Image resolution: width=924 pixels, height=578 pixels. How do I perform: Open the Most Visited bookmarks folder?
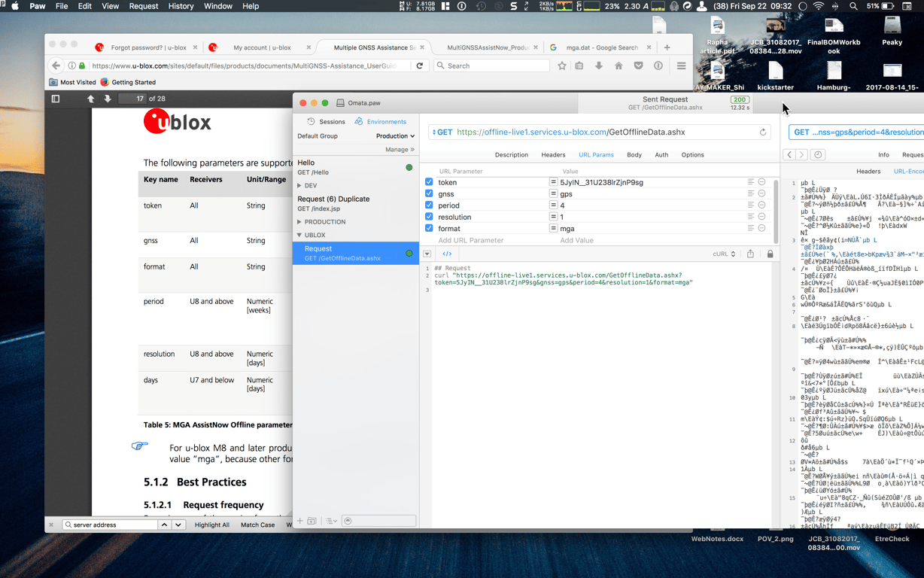click(x=73, y=82)
